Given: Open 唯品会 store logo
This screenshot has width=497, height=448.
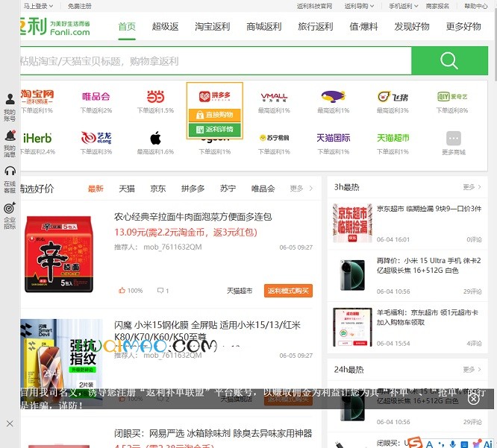Looking at the screenshot, I should coord(96,96).
